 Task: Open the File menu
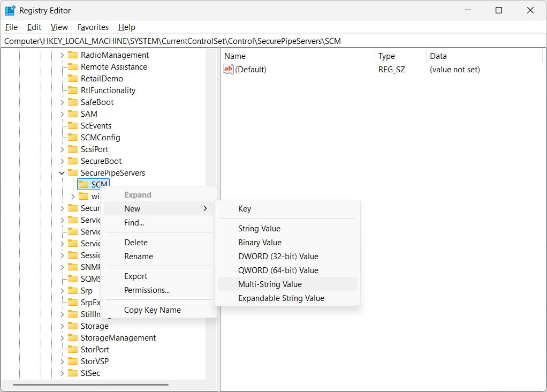pos(11,27)
